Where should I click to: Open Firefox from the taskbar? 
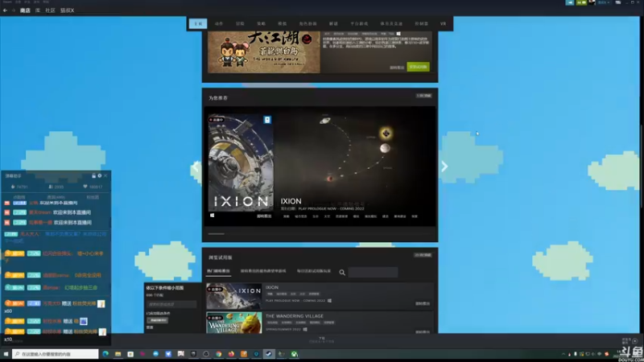231,354
